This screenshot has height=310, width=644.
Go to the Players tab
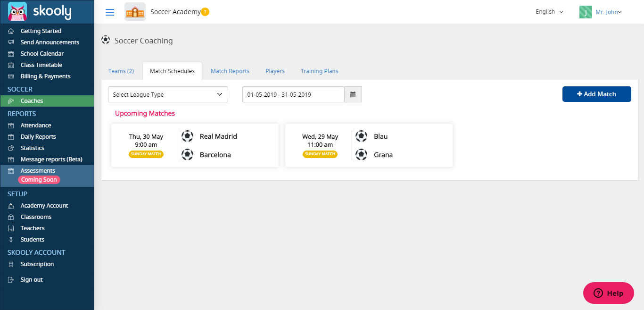click(x=275, y=71)
